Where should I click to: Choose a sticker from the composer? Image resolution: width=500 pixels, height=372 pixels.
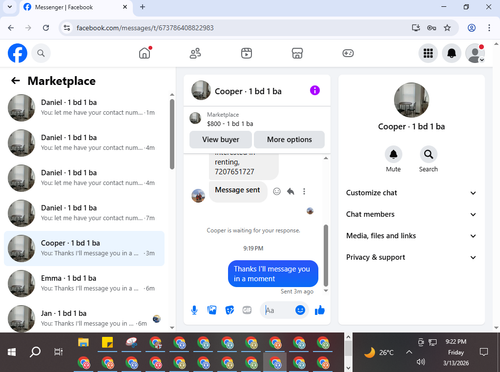pyautogui.click(x=230, y=310)
